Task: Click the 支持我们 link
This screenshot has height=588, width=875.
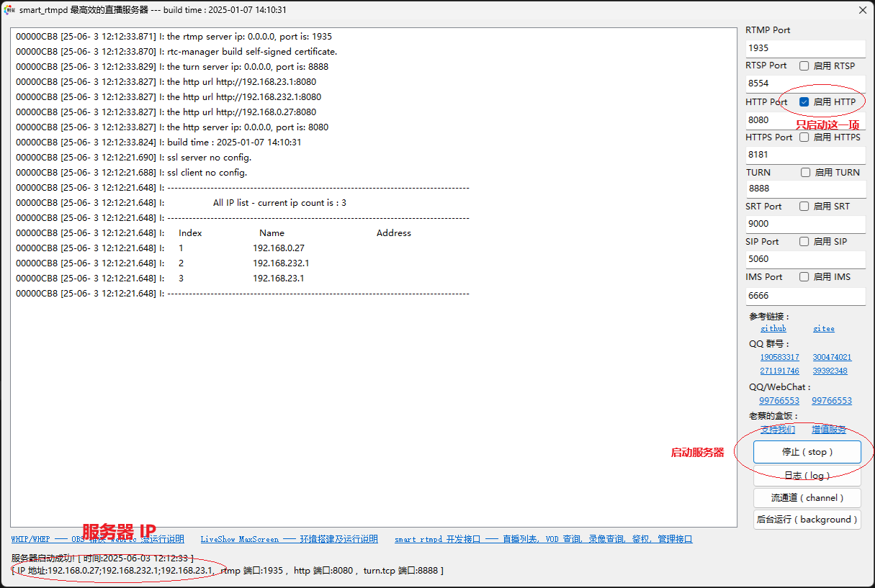Action: [x=778, y=430]
